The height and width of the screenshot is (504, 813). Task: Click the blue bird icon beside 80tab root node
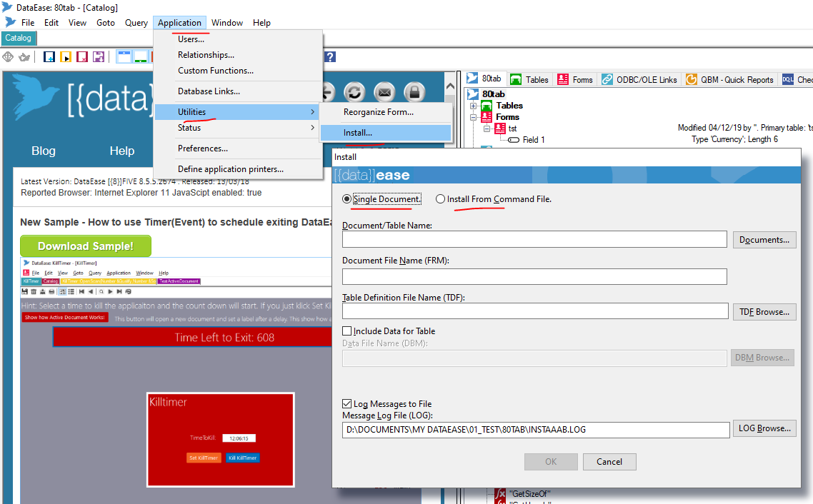473,94
